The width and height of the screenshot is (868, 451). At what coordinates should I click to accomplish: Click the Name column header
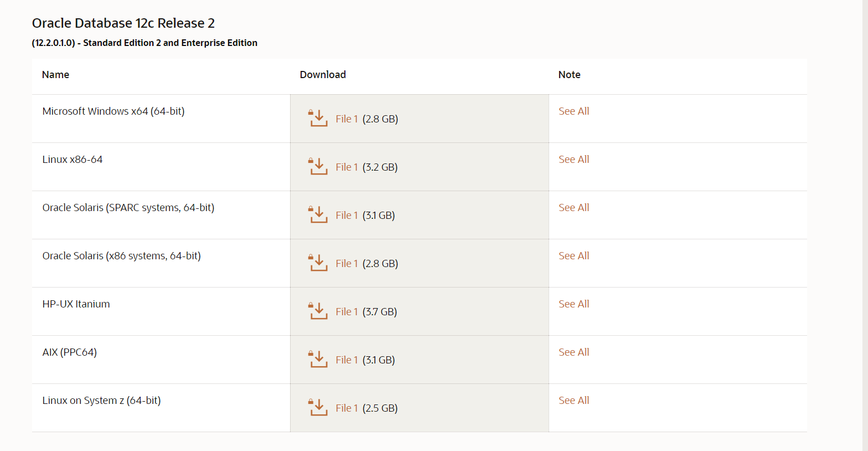point(55,75)
